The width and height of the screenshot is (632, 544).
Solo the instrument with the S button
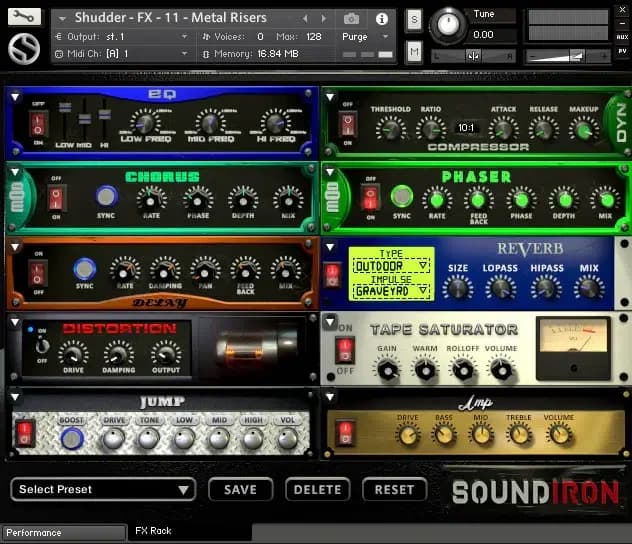click(414, 20)
